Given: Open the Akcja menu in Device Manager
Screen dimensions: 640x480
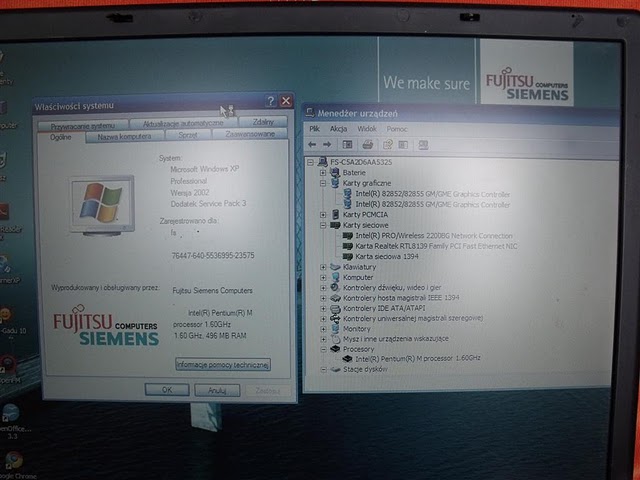Looking at the screenshot, I should pyautogui.click(x=338, y=129).
